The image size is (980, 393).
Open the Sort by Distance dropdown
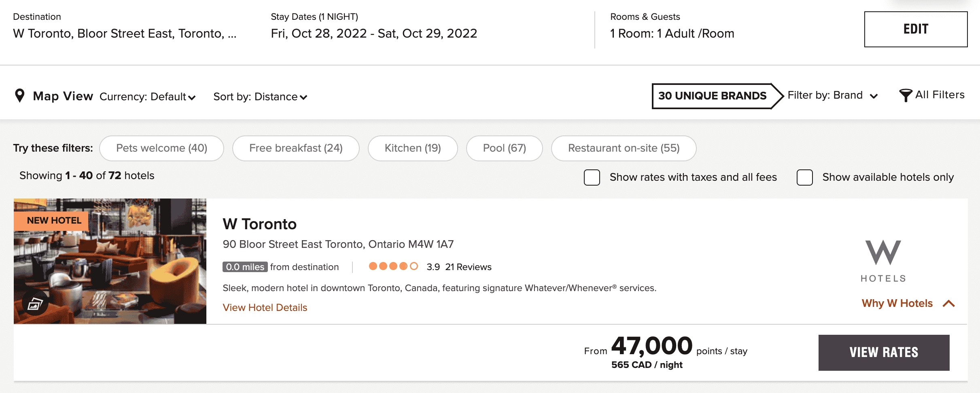click(x=260, y=97)
